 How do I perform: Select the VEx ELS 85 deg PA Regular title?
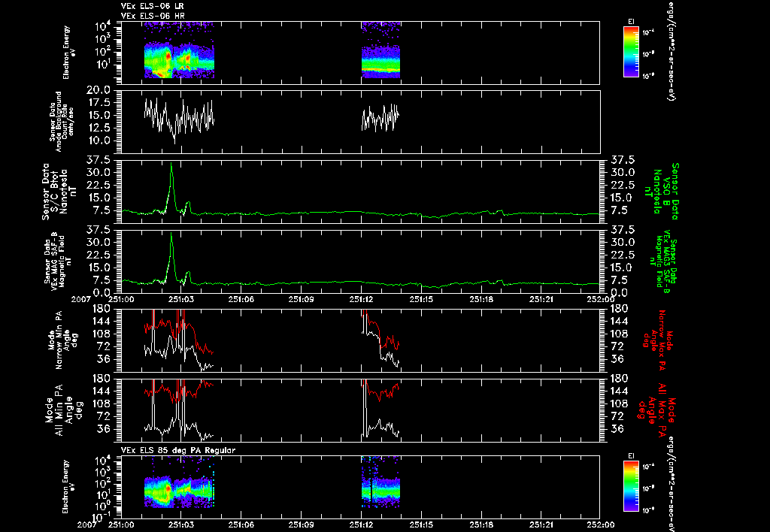point(178,450)
